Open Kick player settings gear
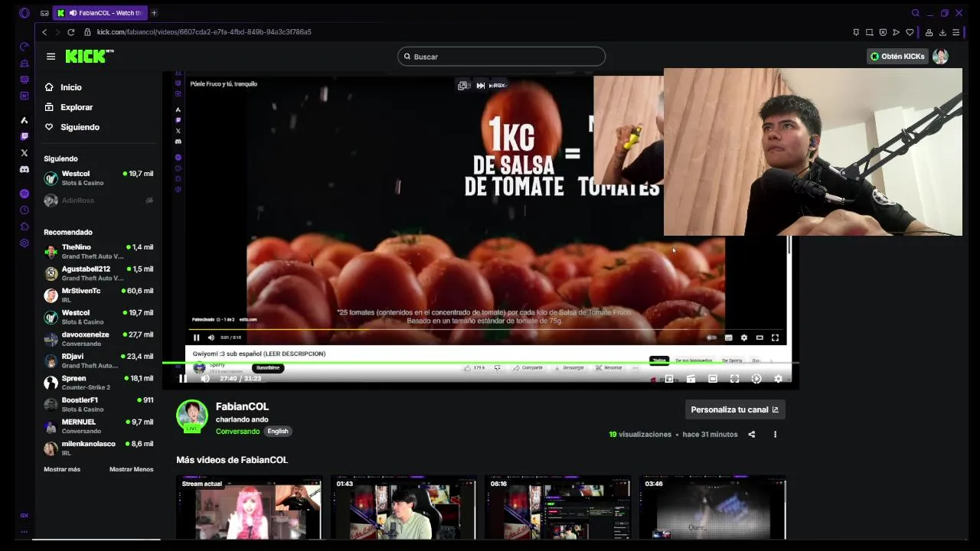The height and width of the screenshot is (551, 980). [x=778, y=379]
